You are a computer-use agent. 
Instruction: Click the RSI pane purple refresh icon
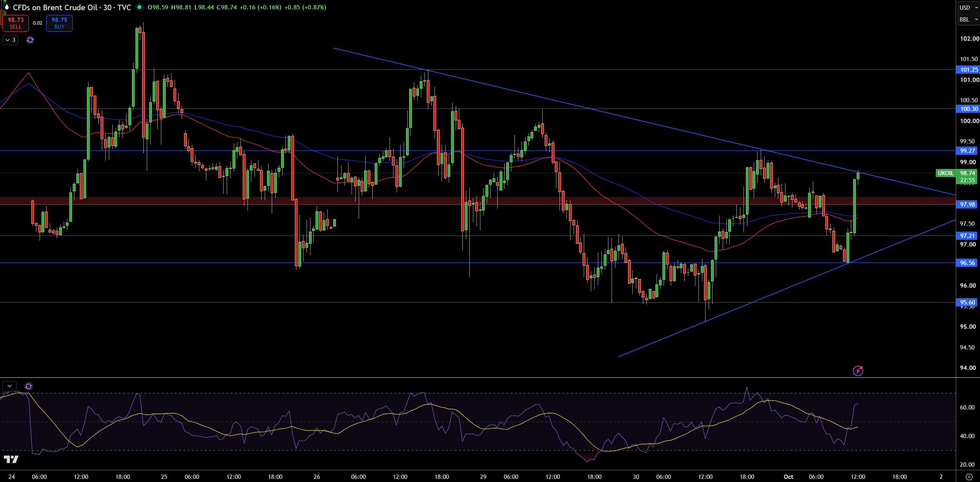29,386
